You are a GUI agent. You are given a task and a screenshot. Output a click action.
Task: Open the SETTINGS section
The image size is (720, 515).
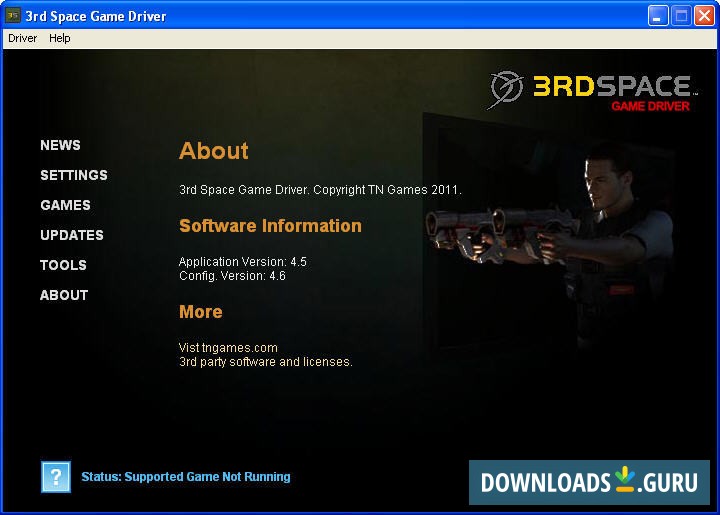(74, 175)
